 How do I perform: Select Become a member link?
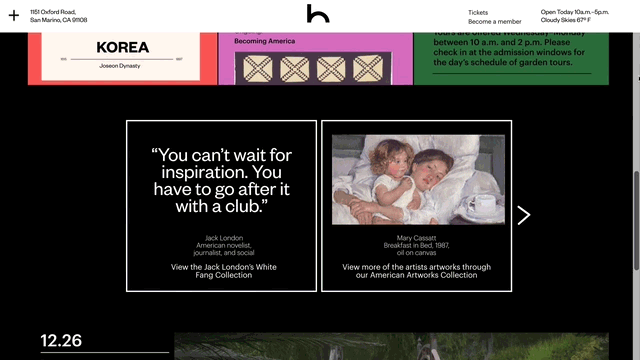coord(494,21)
